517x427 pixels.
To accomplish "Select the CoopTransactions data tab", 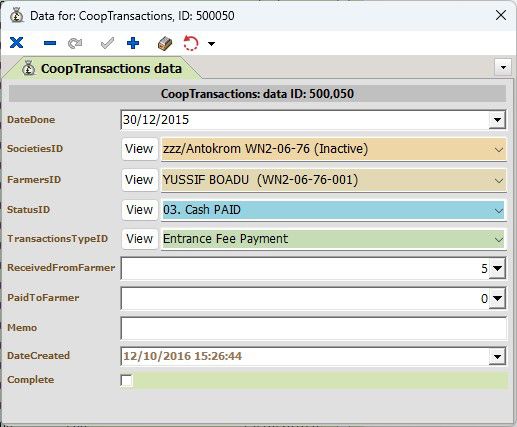I will click(102, 68).
